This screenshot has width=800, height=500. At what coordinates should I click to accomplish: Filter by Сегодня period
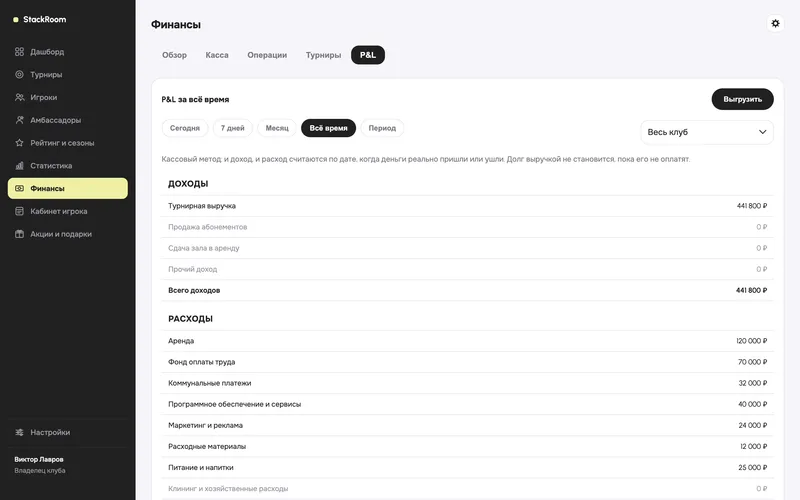[185, 128]
